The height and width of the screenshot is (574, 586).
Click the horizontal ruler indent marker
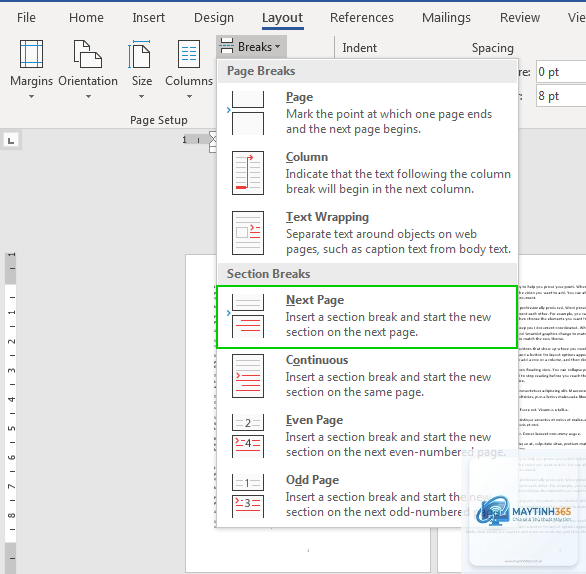click(x=213, y=143)
